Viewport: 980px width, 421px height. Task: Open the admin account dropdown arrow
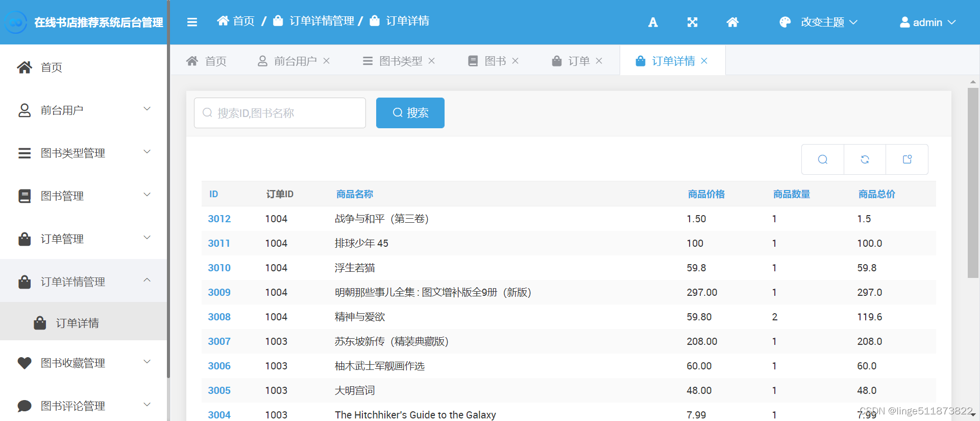pos(952,22)
